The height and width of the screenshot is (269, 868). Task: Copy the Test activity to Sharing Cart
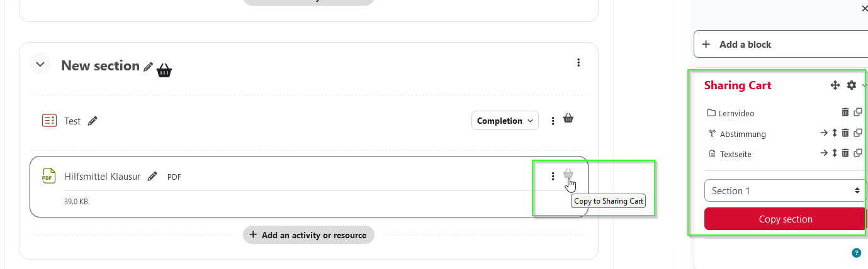(x=568, y=118)
